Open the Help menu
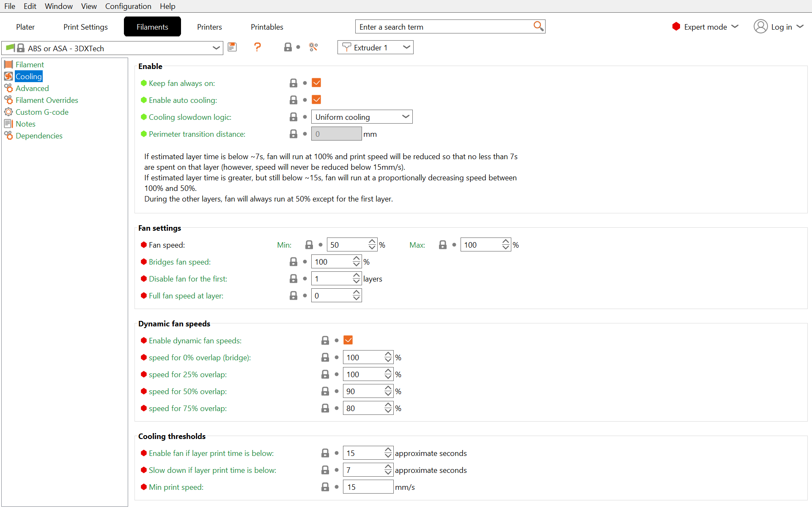The width and height of the screenshot is (812, 508). pyautogui.click(x=167, y=6)
